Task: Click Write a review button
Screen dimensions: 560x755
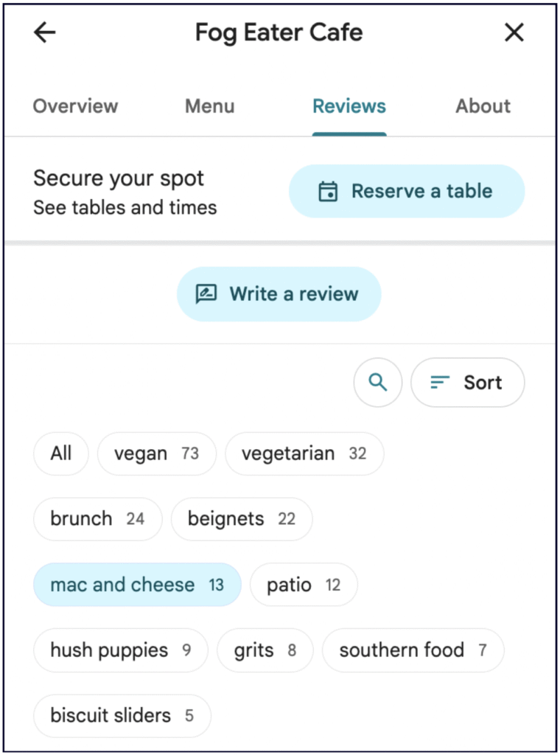Action: click(279, 293)
